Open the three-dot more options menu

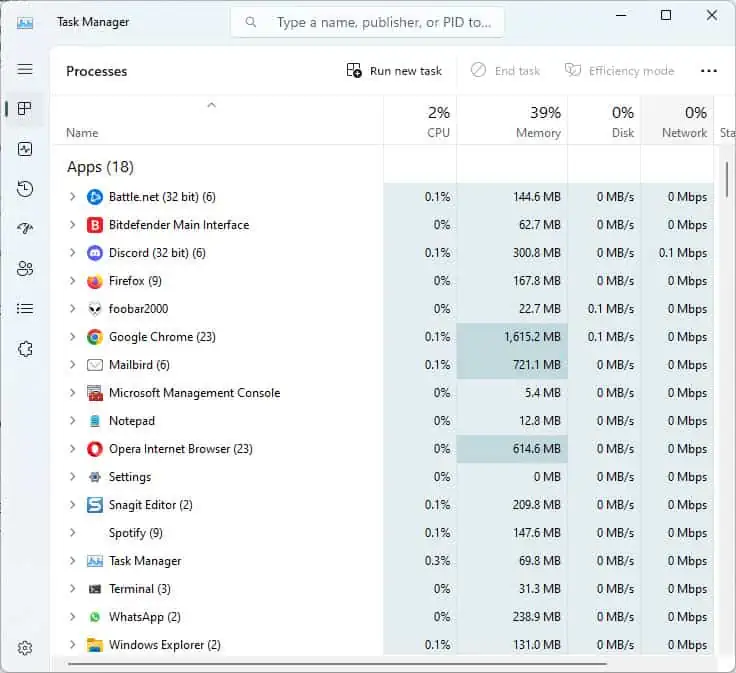click(x=708, y=71)
